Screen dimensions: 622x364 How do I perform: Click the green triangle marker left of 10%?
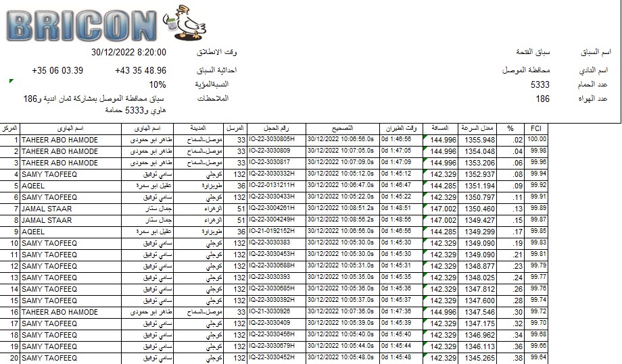[11, 82]
